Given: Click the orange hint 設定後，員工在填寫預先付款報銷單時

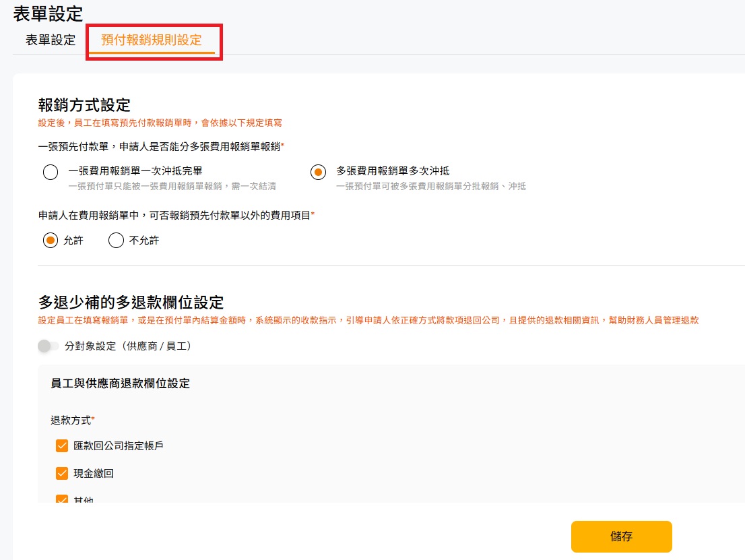Looking at the screenshot, I should click(160, 123).
